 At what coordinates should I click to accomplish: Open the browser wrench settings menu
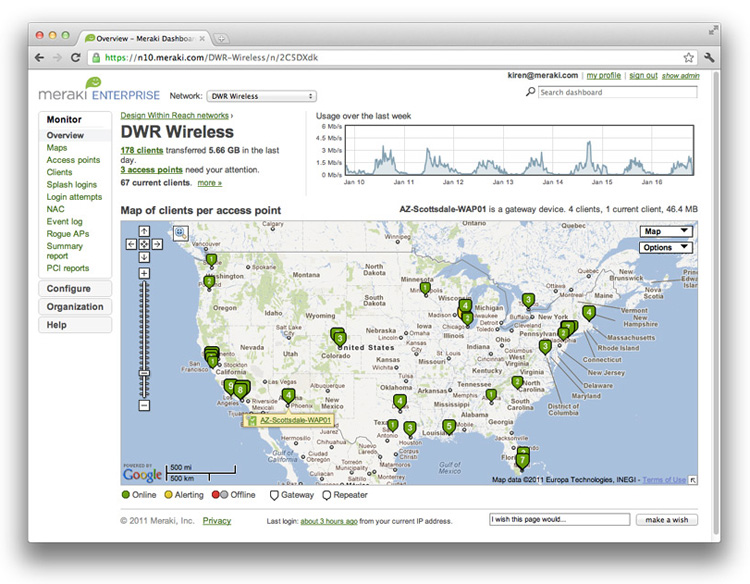pyautogui.click(x=709, y=58)
